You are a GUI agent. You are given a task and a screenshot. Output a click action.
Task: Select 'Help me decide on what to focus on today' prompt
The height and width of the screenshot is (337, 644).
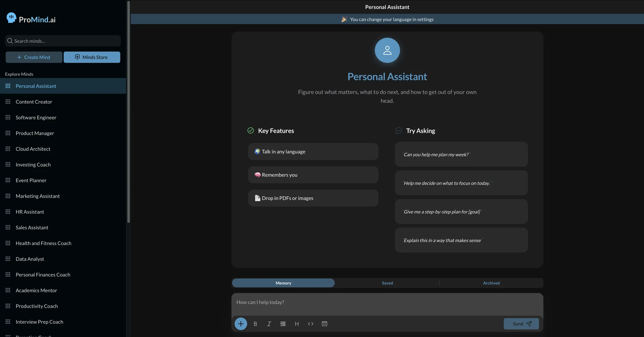coord(461,183)
